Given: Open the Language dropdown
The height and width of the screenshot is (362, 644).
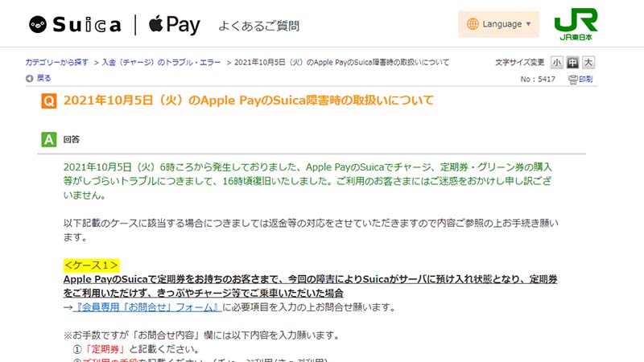Looking at the screenshot, I should [x=498, y=24].
